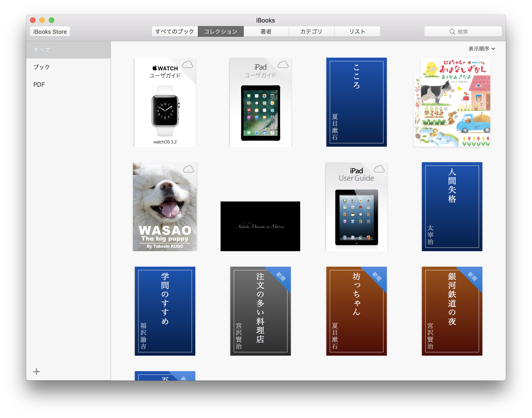Click the magnifying glass search icon
This screenshot has height=418, width=532.
(x=452, y=32)
